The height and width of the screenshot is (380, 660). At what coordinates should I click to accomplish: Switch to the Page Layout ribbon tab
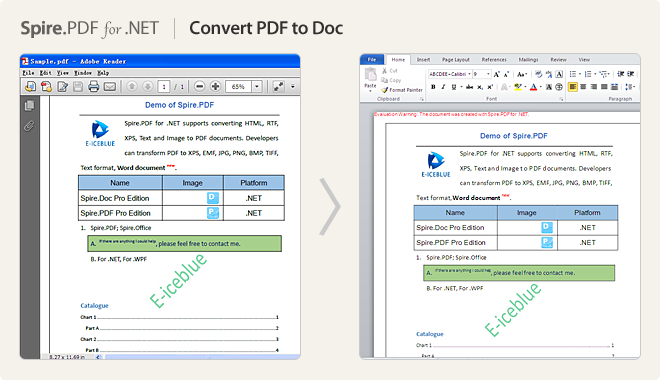click(x=455, y=60)
